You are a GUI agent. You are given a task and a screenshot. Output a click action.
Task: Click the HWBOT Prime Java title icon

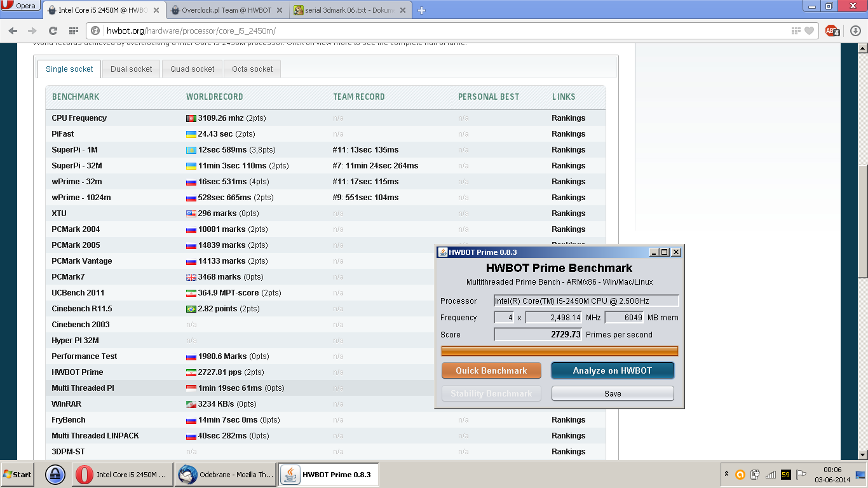coord(443,252)
